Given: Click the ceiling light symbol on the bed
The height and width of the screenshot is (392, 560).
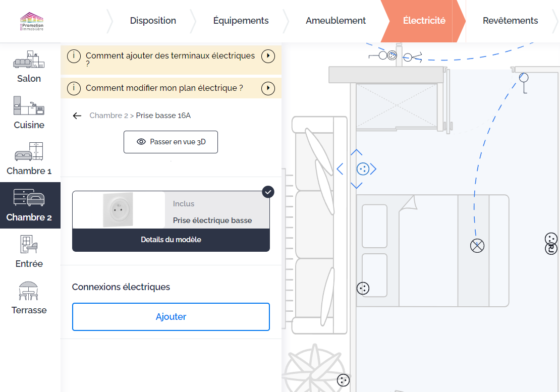Looking at the screenshot, I should 477,246.
